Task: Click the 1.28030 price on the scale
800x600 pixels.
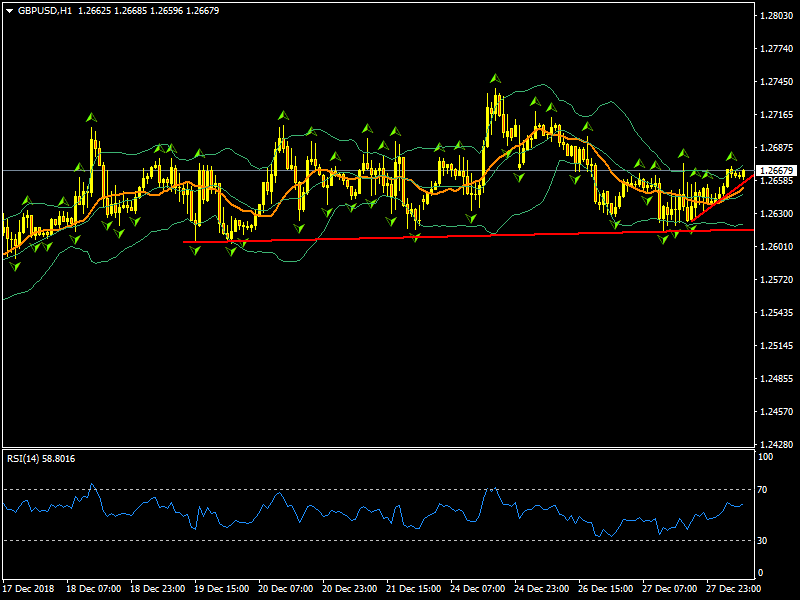Action: (776, 16)
